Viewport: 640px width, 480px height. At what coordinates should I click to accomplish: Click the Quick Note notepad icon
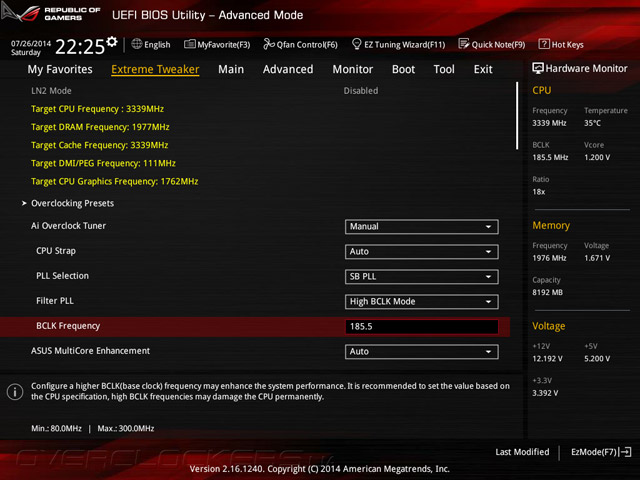click(x=464, y=44)
